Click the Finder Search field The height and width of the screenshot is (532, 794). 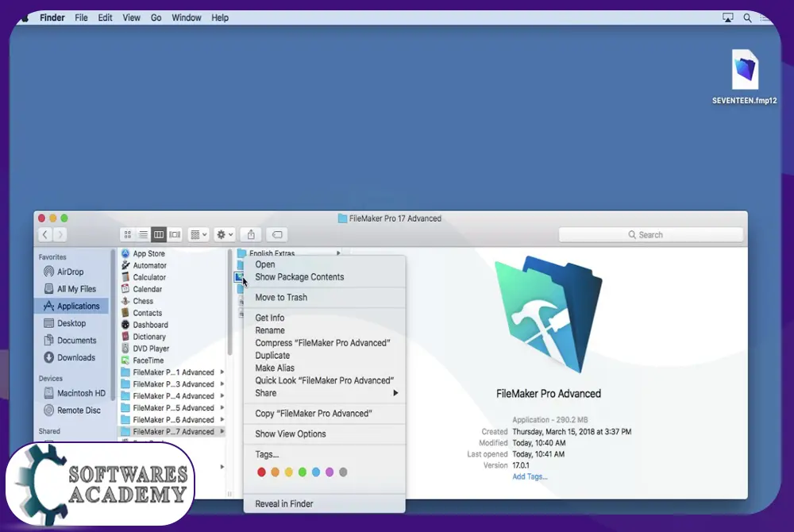click(x=651, y=235)
